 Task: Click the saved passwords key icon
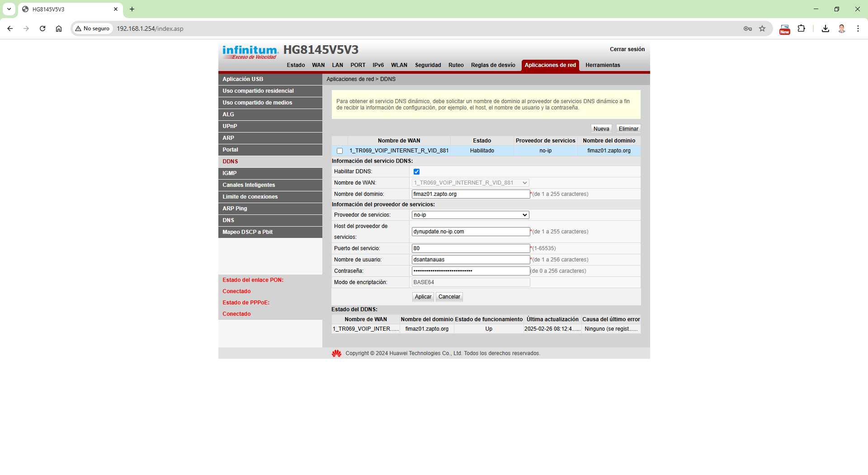(748, 28)
